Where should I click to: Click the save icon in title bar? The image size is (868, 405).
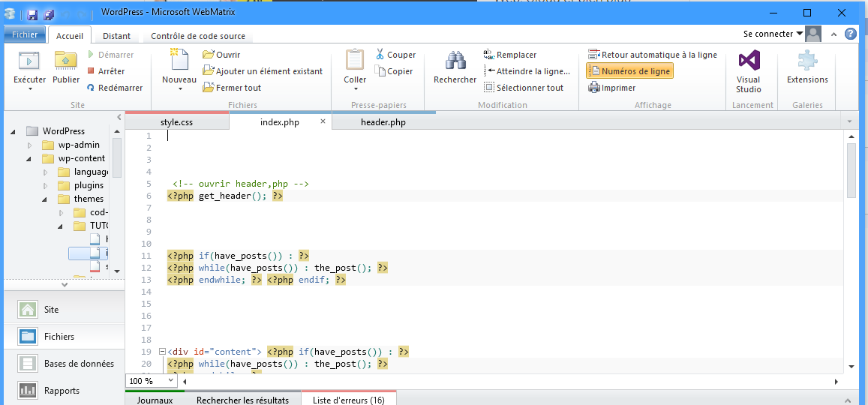pyautogui.click(x=32, y=14)
